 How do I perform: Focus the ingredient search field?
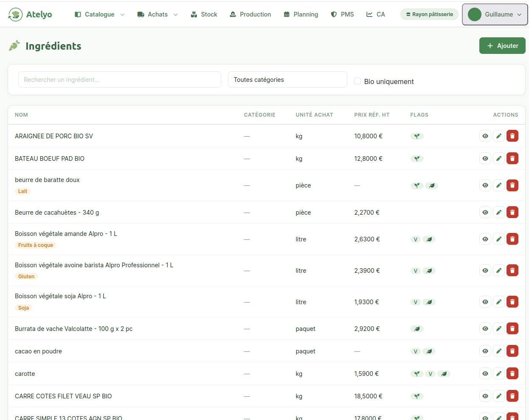pyautogui.click(x=119, y=80)
